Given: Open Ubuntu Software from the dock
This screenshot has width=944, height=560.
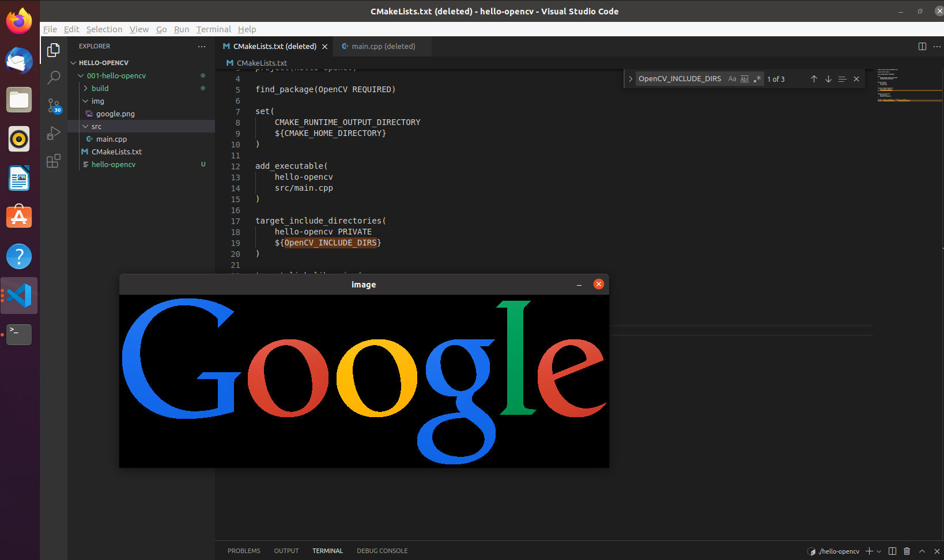Looking at the screenshot, I should pyautogui.click(x=19, y=217).
